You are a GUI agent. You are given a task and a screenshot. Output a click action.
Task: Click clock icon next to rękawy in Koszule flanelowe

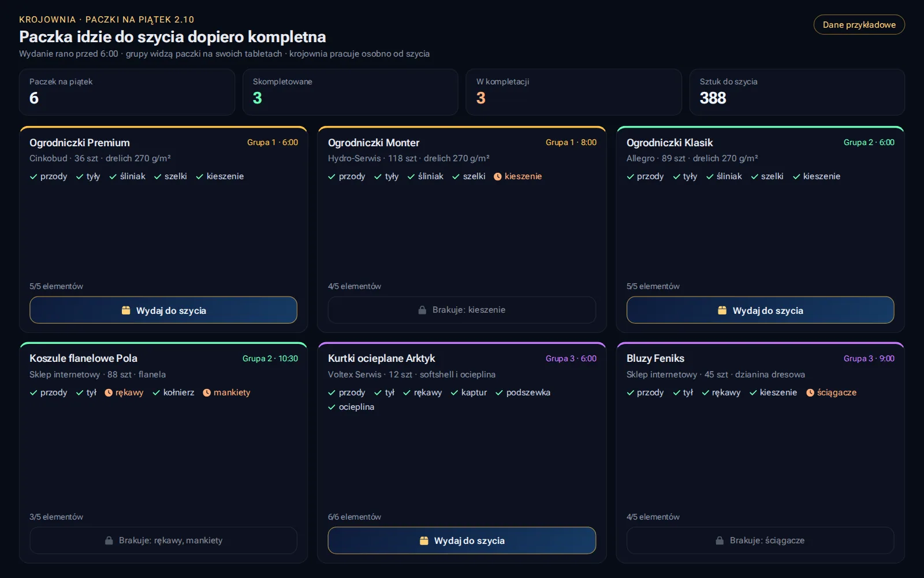tap(109, 393)
